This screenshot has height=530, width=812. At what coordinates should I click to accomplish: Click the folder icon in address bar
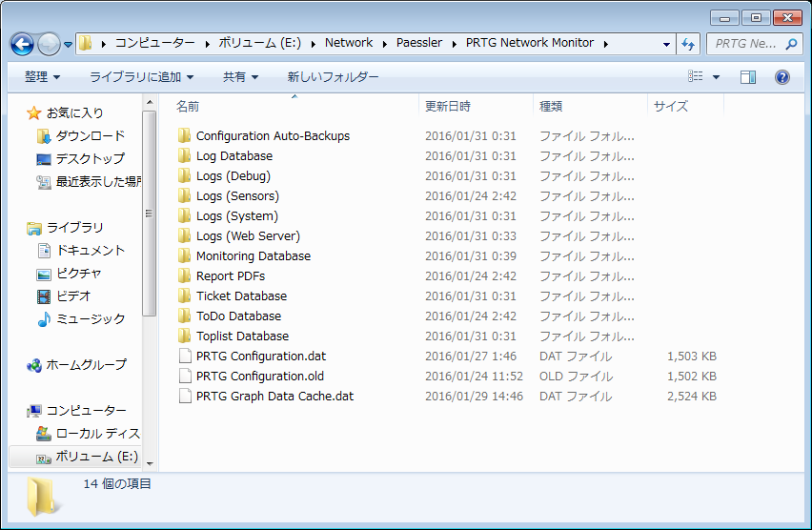[x=86, y=43]
